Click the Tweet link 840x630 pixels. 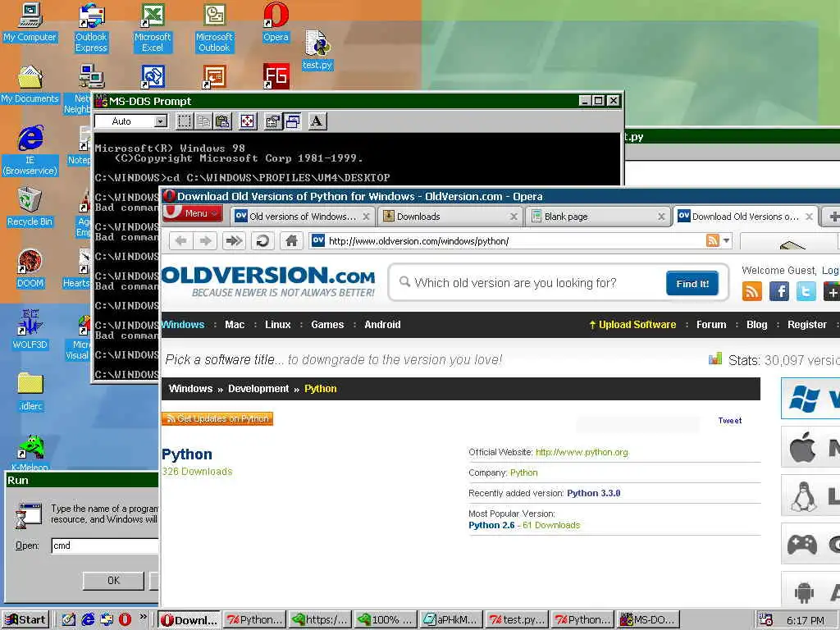click(729, 421)
